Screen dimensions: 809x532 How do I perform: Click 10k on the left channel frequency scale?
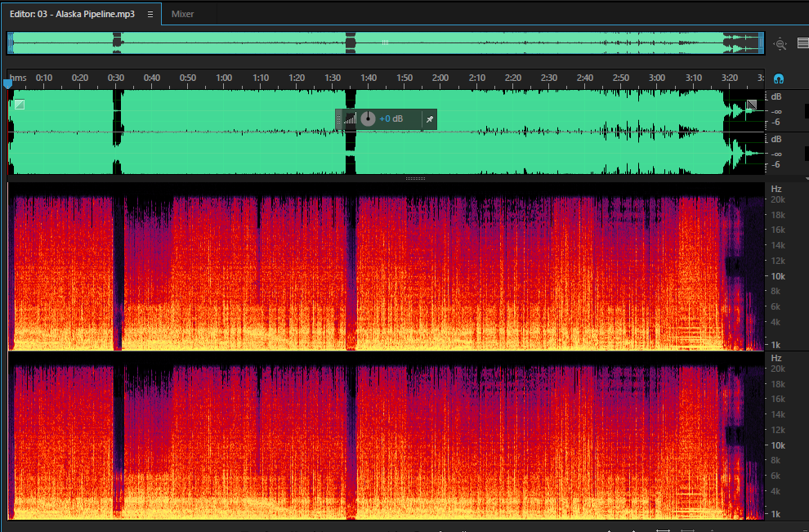(x=778, y=276)
